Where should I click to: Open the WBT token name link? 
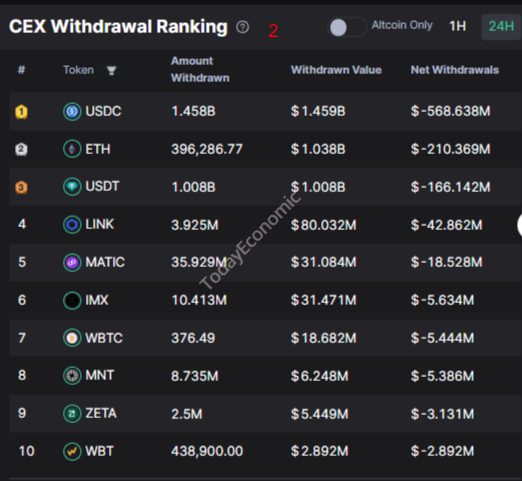99,451
